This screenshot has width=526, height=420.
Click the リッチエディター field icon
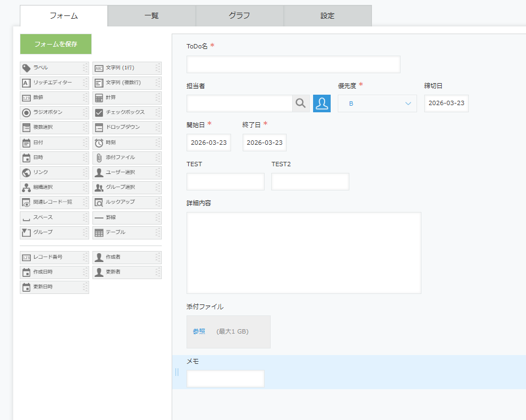(26, 83)
